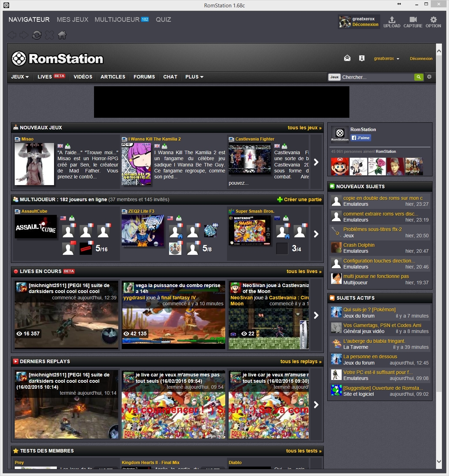
Task: Click the 'Créer une partie' link
Action: coord(303,199)
